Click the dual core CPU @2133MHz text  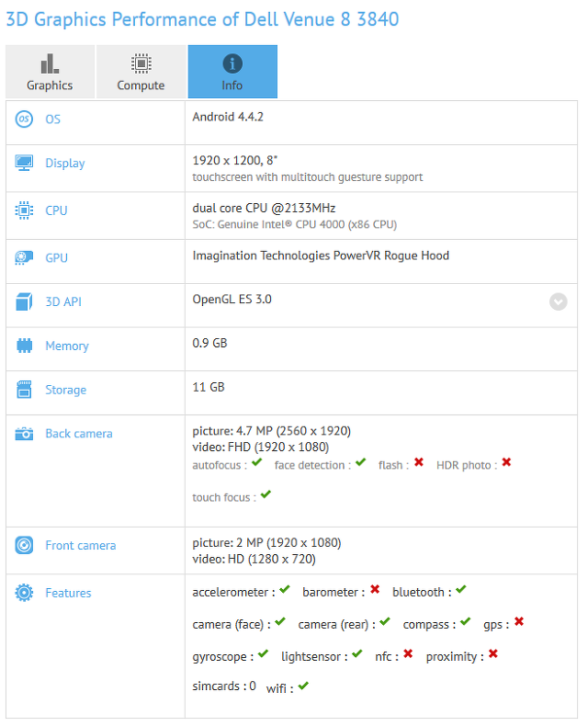(x=264, y=208)
